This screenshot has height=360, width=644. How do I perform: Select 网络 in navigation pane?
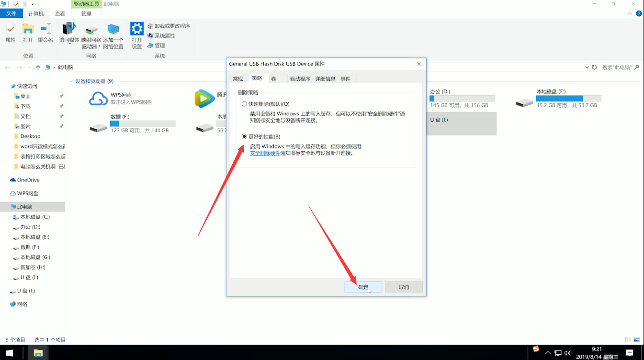pos(22,304)
